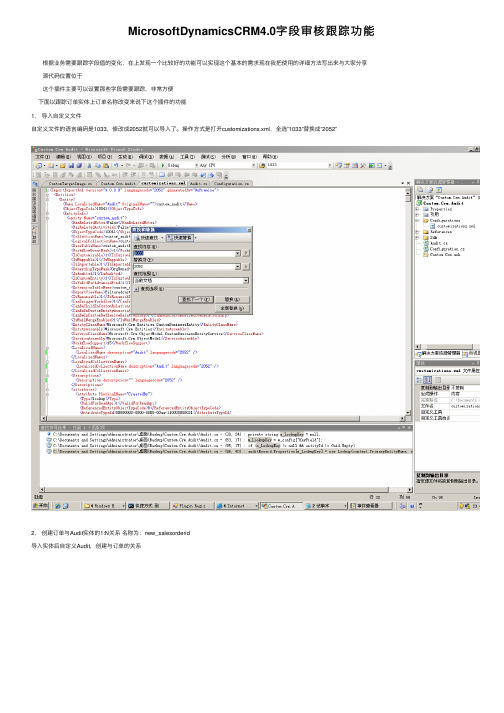Click the Properties Window toolbar icon
Image resolution: width=504 pixels, height=713 pixels.
click(346, 166)
